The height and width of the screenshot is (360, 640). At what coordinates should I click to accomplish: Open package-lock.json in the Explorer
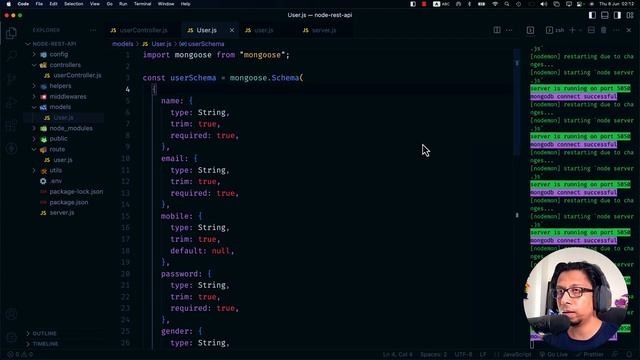point(64,191)
